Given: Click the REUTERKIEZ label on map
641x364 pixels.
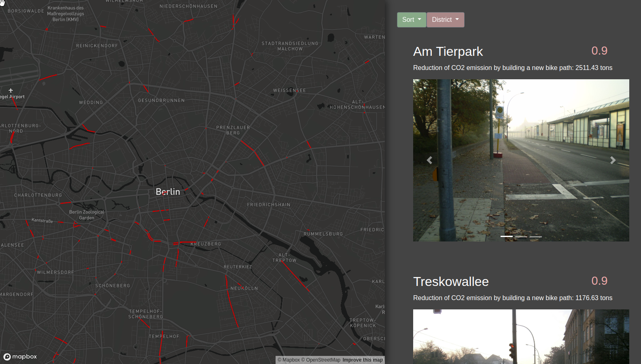Looking at the screenshot, I should [x=238, y=267].
